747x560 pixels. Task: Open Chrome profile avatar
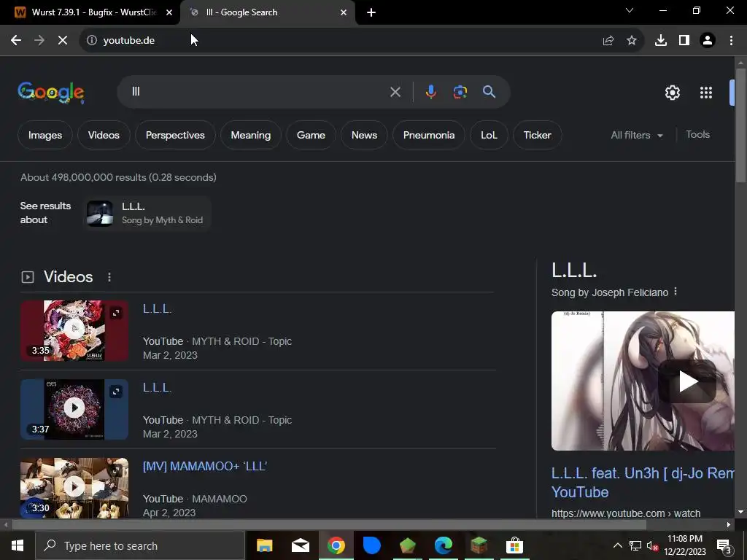pos(708,41)
